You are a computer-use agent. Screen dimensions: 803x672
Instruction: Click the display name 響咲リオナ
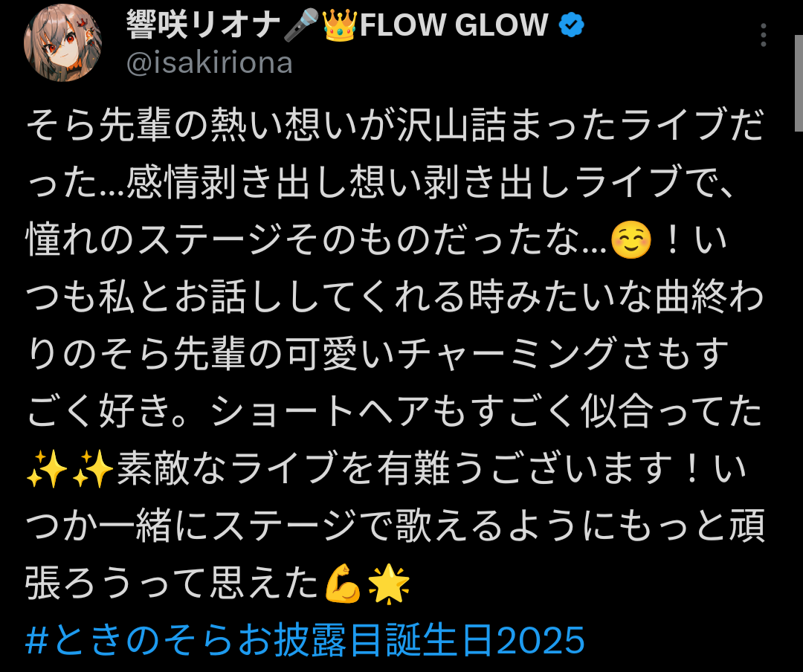pyautogui.click(x=203, y=25)
